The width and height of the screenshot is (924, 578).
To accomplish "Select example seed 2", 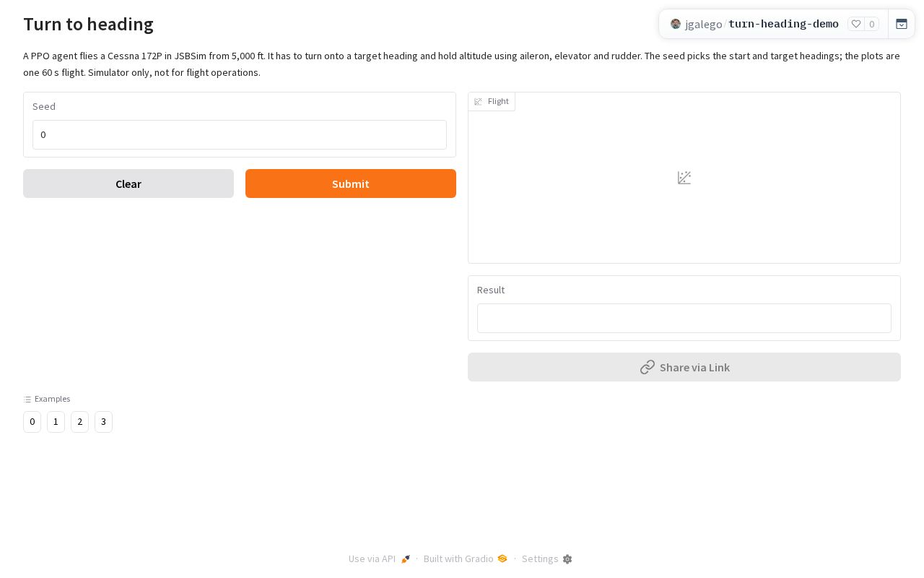I will [x=79, y=422].
